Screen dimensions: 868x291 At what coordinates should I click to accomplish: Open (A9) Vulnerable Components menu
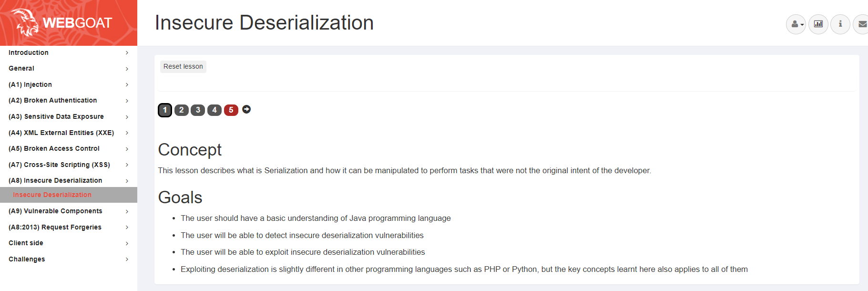click(x=55, y=211)
